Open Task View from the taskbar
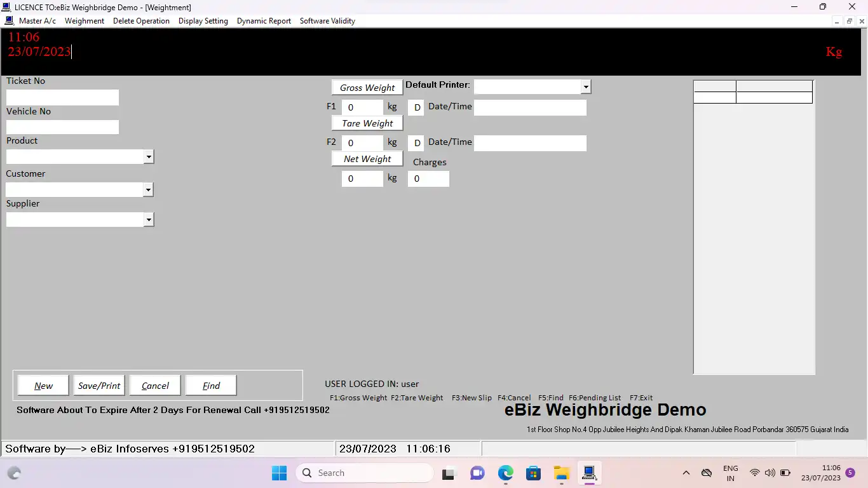This screenshot has height=488, width=868. 449,473
